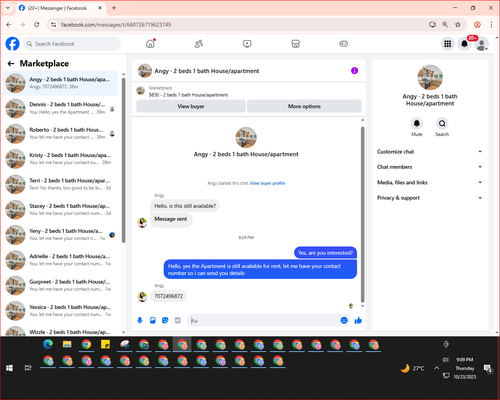Image resolution: width=500 pixels, height=400 pixels.
Task: Open the notifications bell
Action: coord(464,44)
